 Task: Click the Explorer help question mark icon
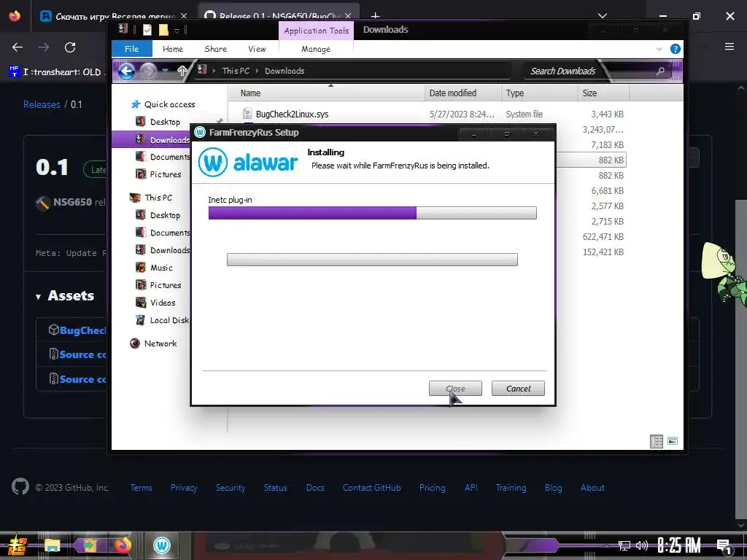[675, 49]
